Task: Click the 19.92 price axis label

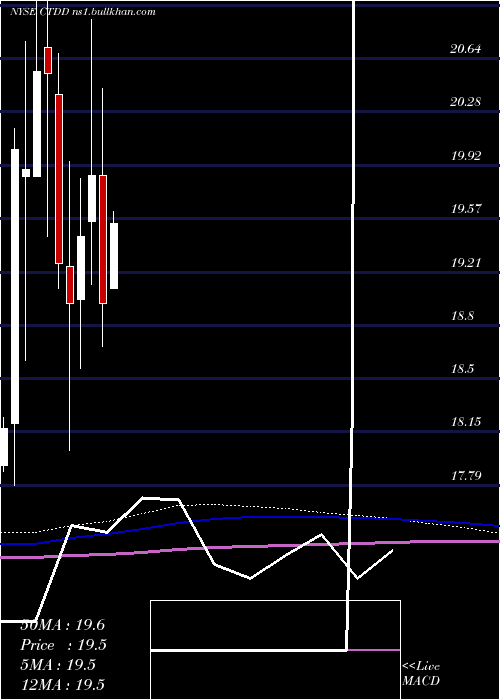Action: click(466, 156)
